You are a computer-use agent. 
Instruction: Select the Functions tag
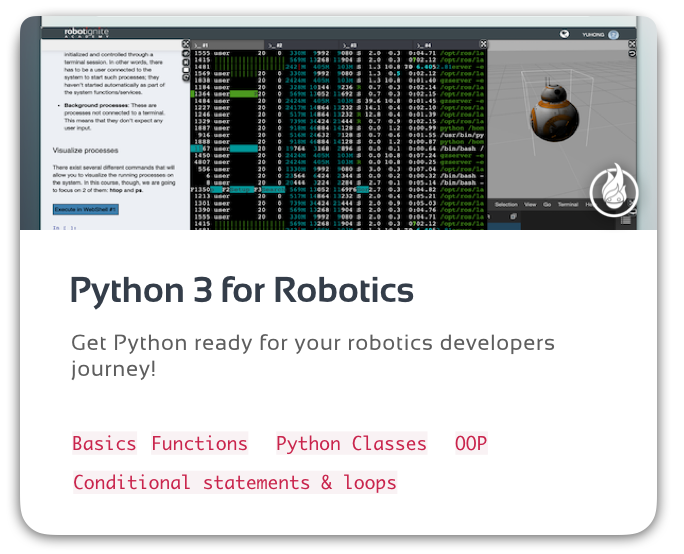tap(199, 444)
